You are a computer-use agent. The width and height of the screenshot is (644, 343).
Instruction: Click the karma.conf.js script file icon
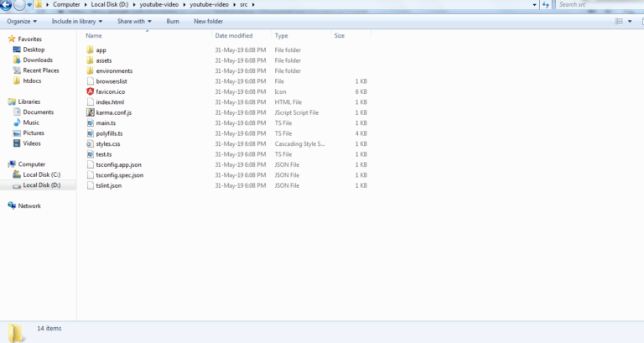[x=90, y=112]
